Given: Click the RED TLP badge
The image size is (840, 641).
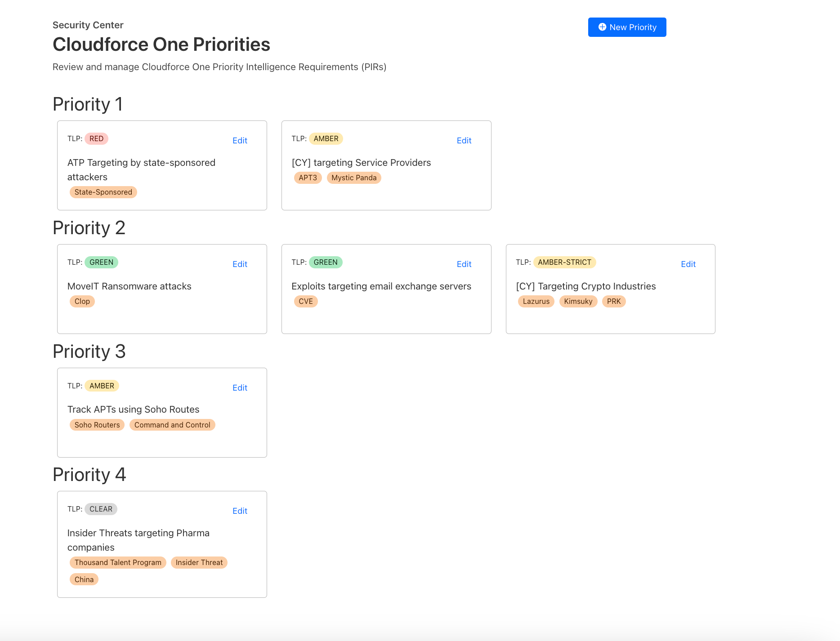Looking at the screenshot, I should click(96, 138).
